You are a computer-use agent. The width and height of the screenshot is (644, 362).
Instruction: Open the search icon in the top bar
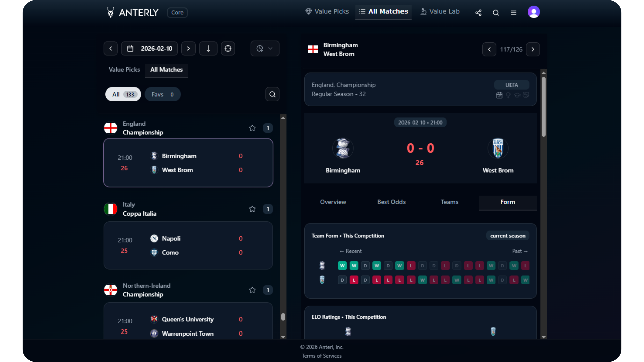[x=496, y=12]
